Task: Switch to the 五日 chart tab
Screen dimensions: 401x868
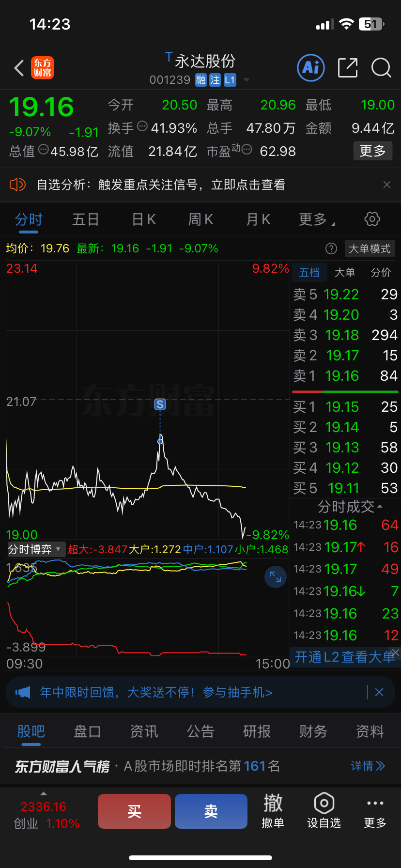Action: coord(86,219)
